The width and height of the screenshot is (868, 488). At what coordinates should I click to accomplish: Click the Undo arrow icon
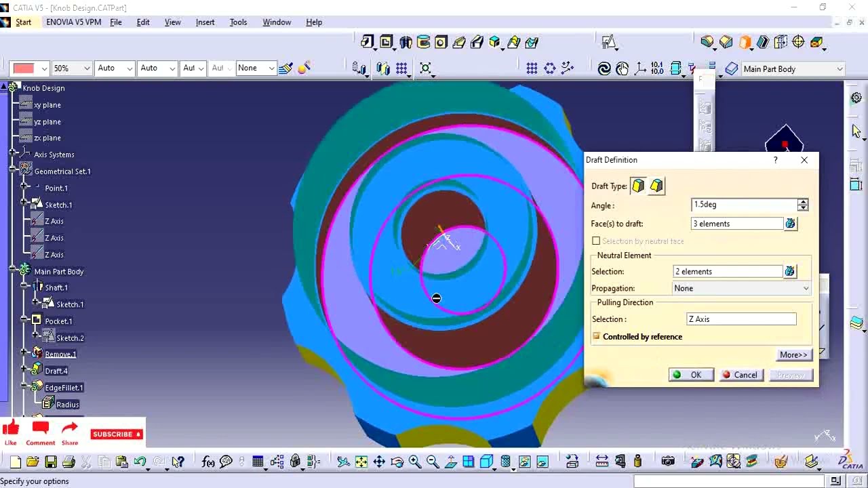point(140,462)
